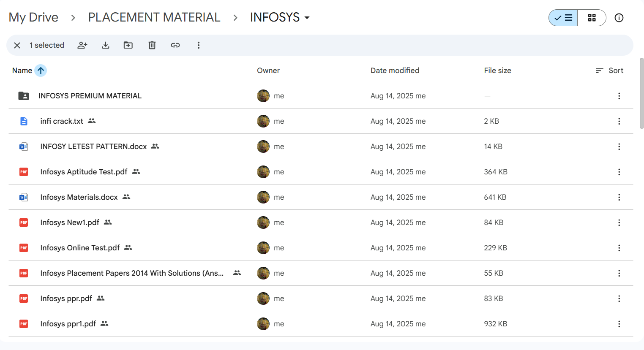
Task: Click the PDF icon beside Infosys Aptitude Test.pdf
Action: [24, 172]
